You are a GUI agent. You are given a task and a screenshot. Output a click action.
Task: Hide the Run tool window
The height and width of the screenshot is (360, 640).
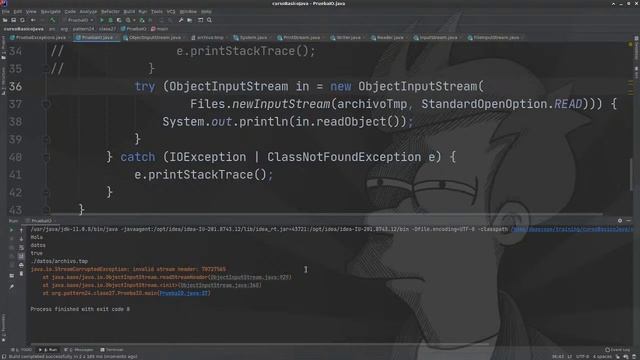(629, 221)
